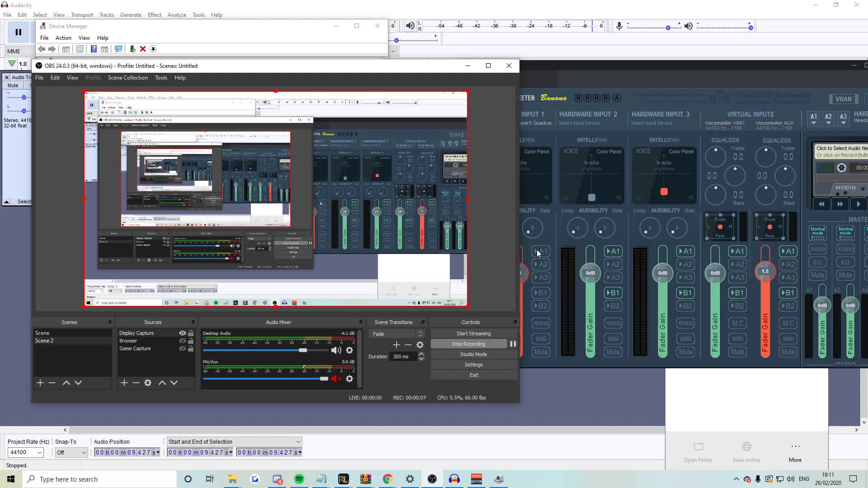Click Device Manager back arrow
This screenshot has width=868, height=488.
pyautogui.click(x=42, y=49)
